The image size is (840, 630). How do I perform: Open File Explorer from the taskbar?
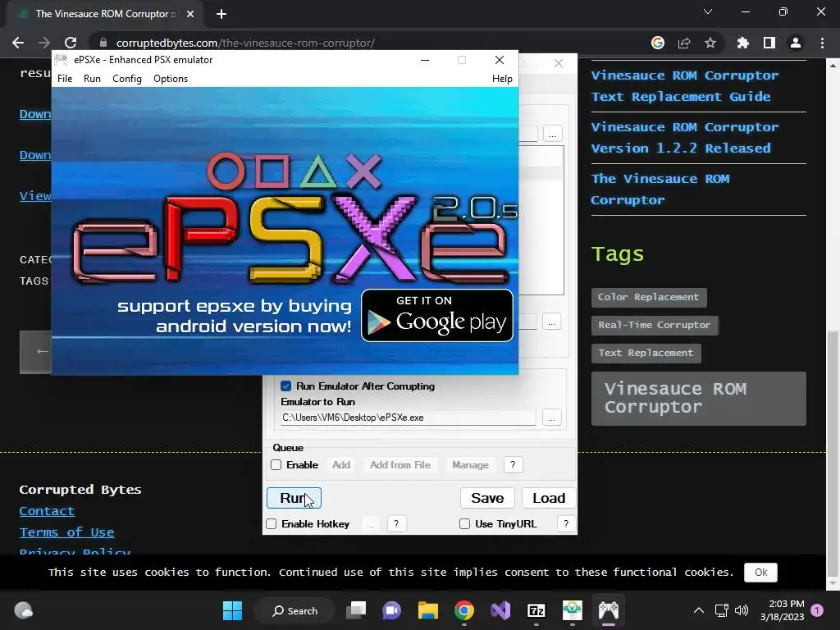[428, 610]
